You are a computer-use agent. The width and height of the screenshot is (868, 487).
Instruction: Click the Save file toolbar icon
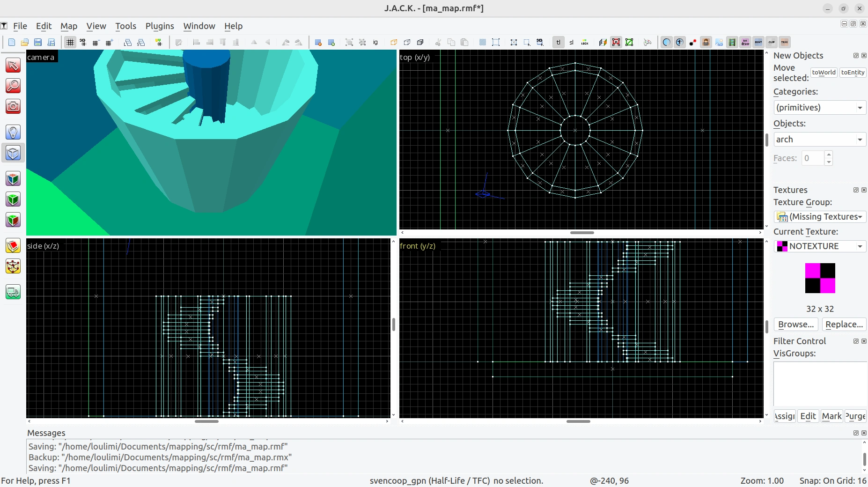pos(38,42)
